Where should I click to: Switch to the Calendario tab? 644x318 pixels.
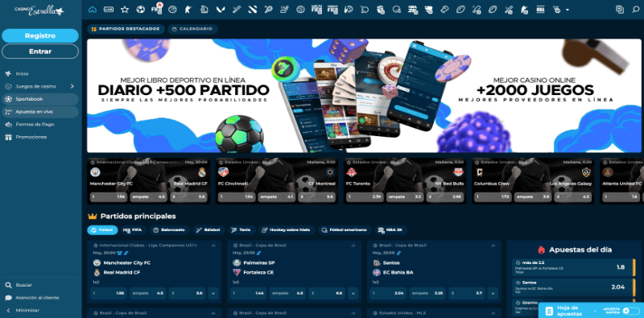coord(192,29)
